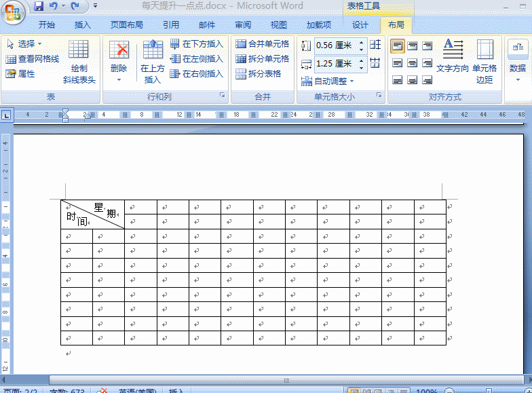
Task: Redo the last action
Action: click(x=75, y=5)
